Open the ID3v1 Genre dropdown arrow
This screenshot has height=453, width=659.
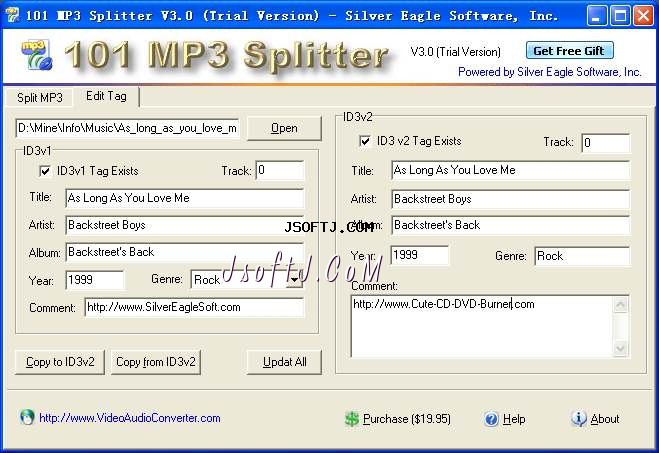coord(295,279)
